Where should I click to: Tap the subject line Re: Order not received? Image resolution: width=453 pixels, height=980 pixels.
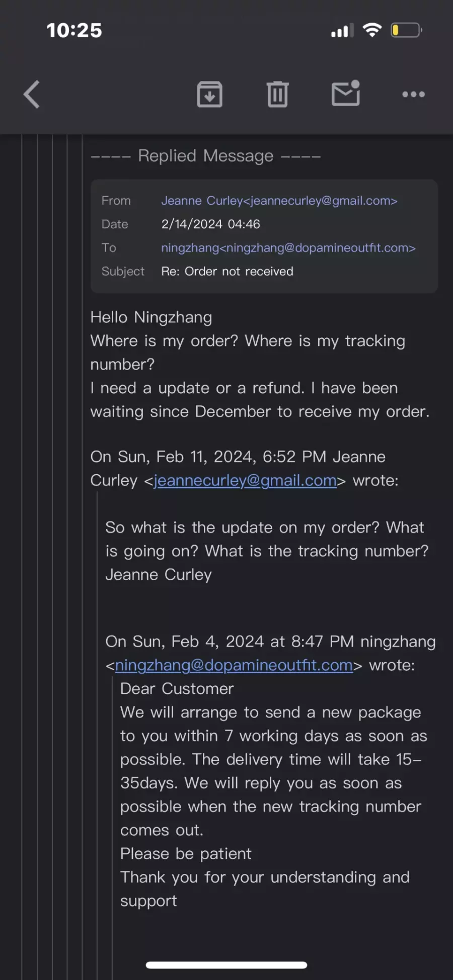click(227, 272)
